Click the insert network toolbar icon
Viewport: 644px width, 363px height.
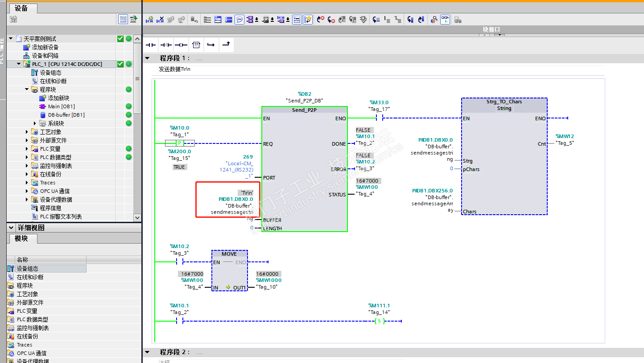(149, 20)
